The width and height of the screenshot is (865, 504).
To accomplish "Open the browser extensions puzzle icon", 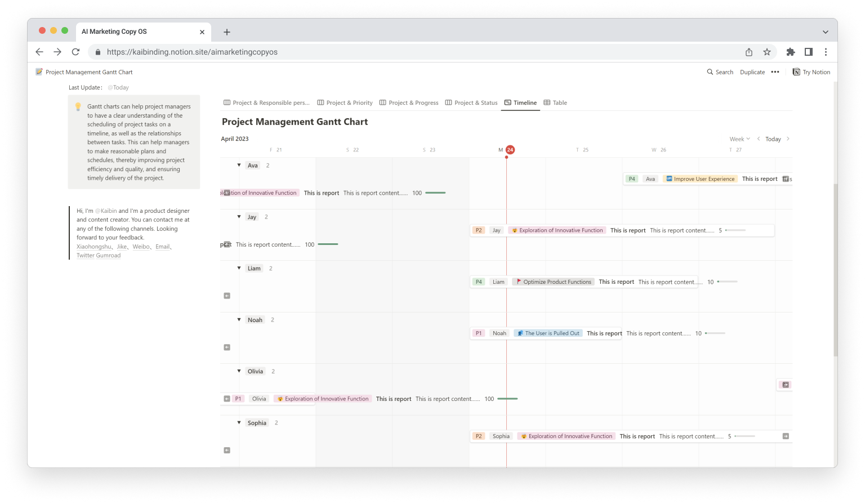I will (x=791, y=52).
